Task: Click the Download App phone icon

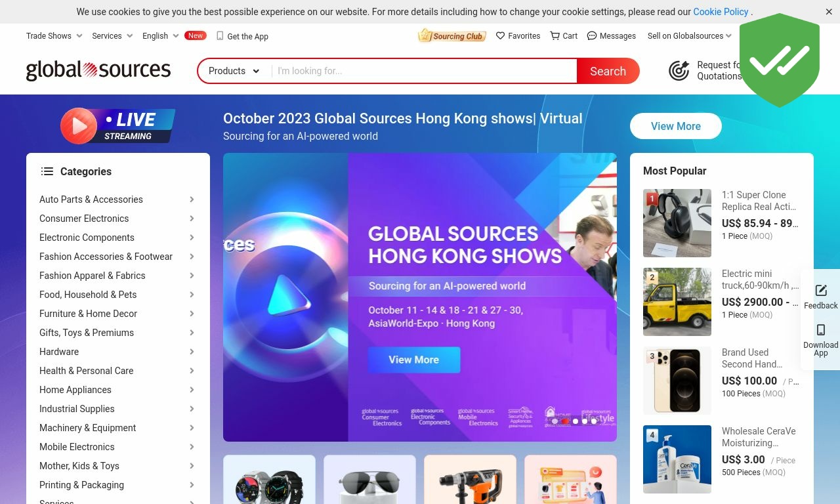Action: point(821,330)
